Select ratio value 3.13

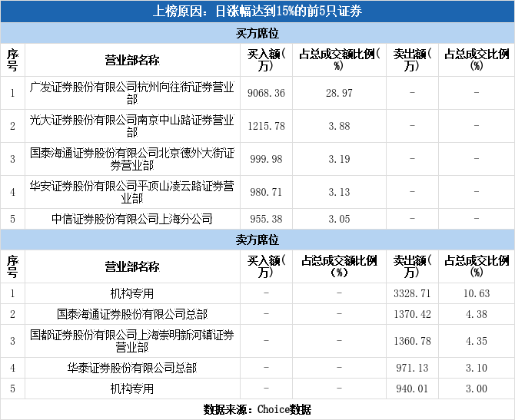[x=339, y=192]
